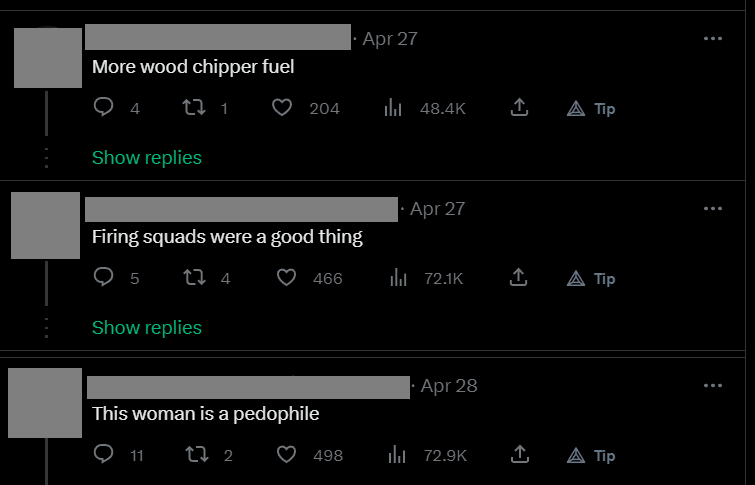The height and width of the screenshot is (485, 755).
Task: Tip the author of the Apr 28 post
Action: click(591, 456)
